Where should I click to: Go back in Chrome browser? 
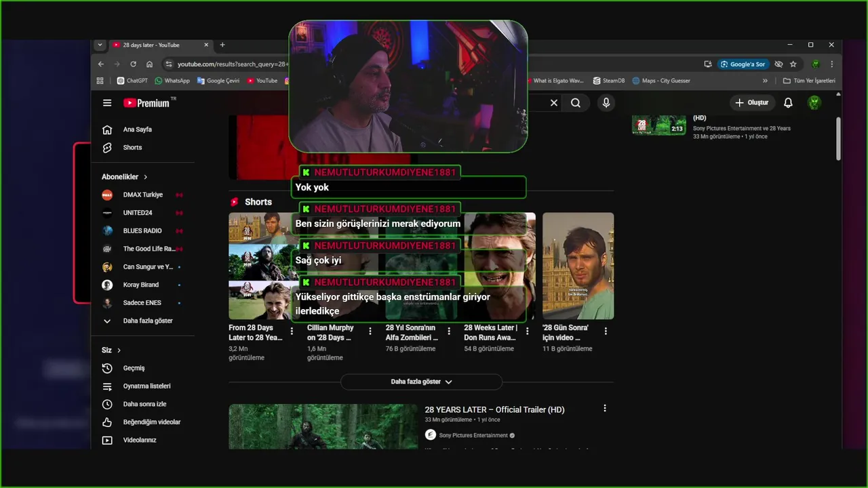click(x=101, y=64)
